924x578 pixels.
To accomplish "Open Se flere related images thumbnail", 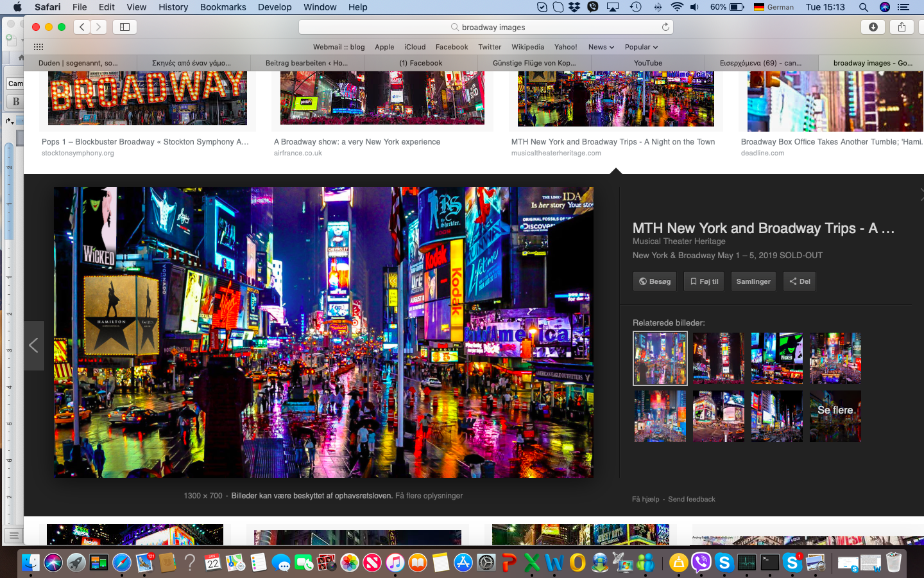I will click(835, 416).
